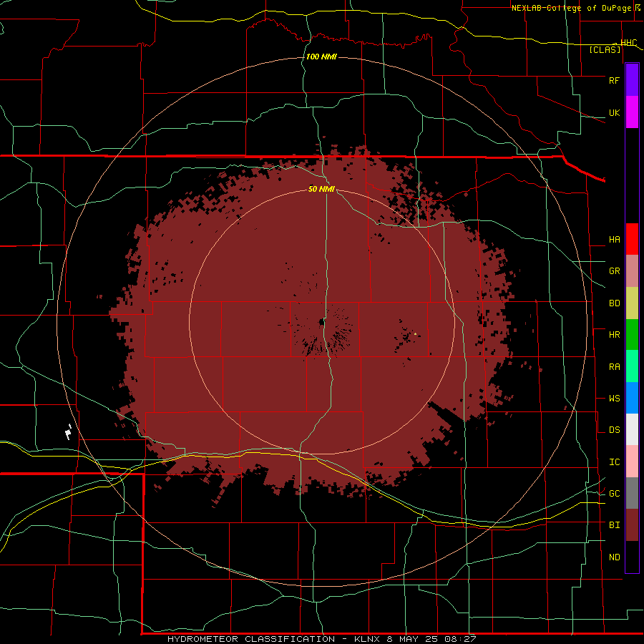The height and width of the screenshot is (644, 644).
Task: Pick the mint green RA legend swatch
Action: click(x=632, y=366)
